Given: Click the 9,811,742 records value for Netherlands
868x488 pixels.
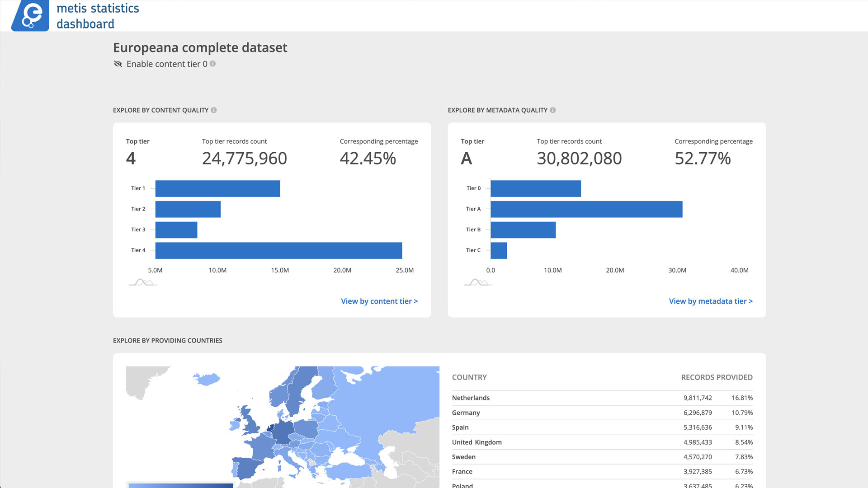Looking at the screenshot, I should click(698, 398).
